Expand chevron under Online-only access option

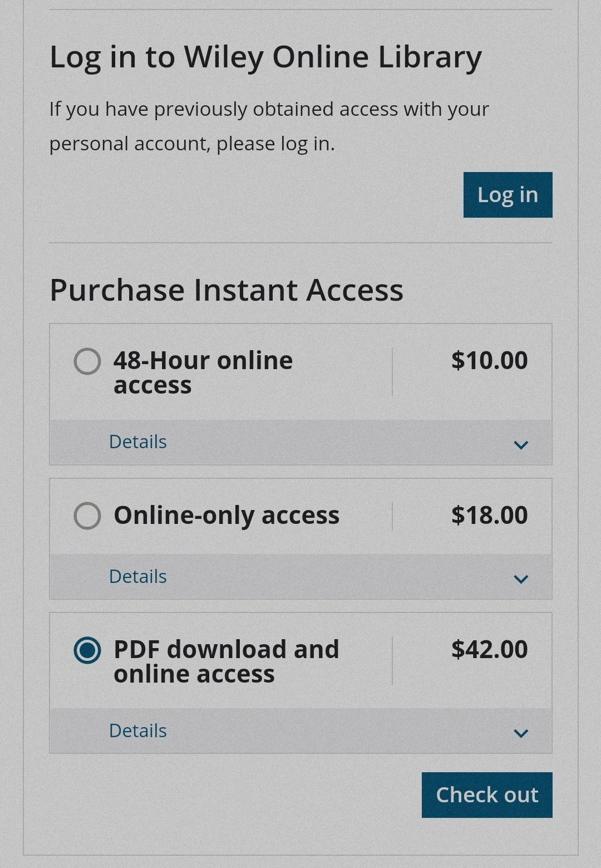point(521,579)
